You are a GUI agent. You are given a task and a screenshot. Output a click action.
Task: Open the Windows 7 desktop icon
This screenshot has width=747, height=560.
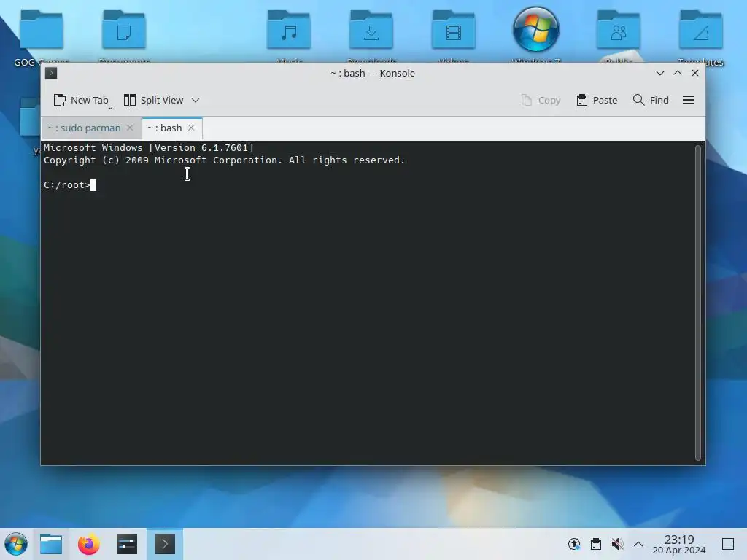tap(536, 34)
